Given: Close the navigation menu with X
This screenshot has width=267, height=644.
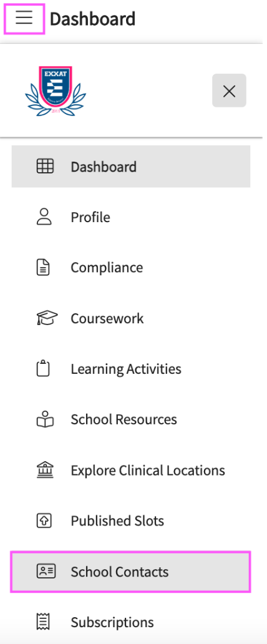Looking at the screenshot, I should [229, 90].
